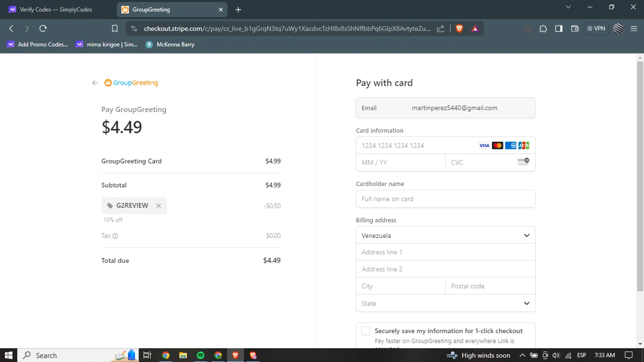
Task: Select the GroupGreeting tab
Action: (x=172, y=9)
